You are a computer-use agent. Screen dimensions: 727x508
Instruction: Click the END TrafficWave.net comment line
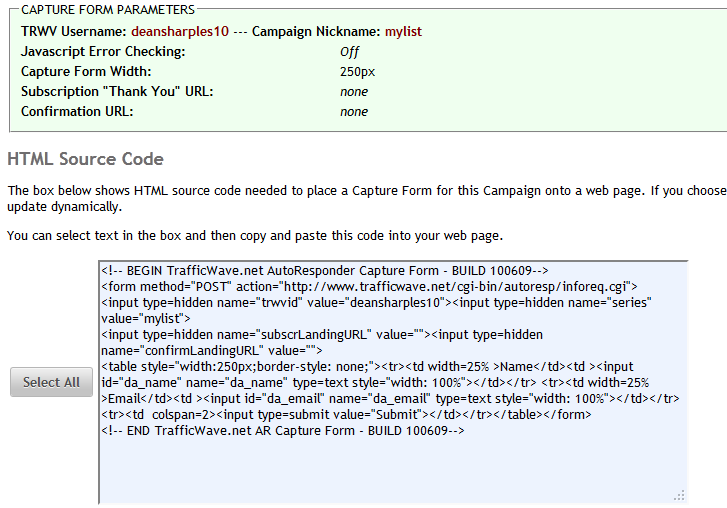pos(283,430)
